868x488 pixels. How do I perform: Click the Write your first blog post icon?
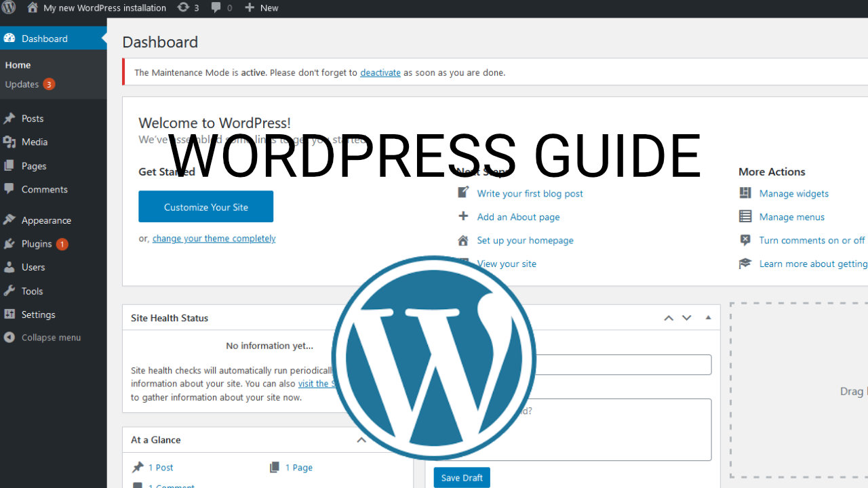[463, 193]
